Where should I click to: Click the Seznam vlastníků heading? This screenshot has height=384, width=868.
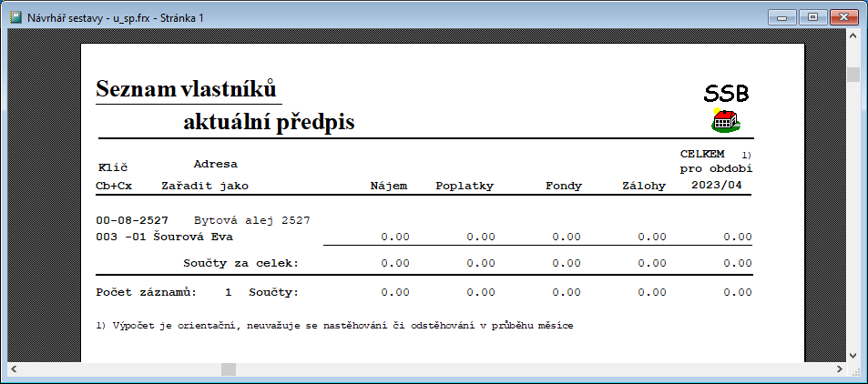(186, 90)
